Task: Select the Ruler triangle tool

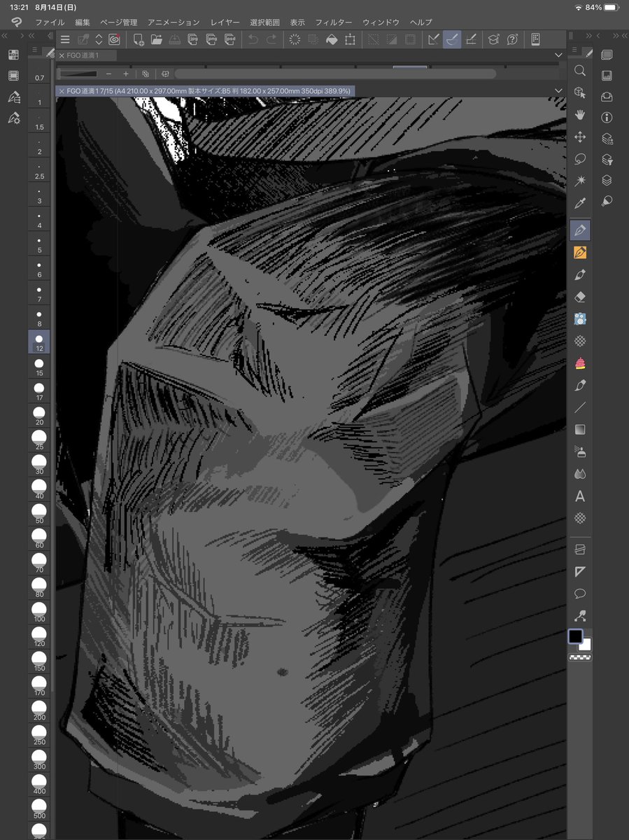Action: pos(579,571)
